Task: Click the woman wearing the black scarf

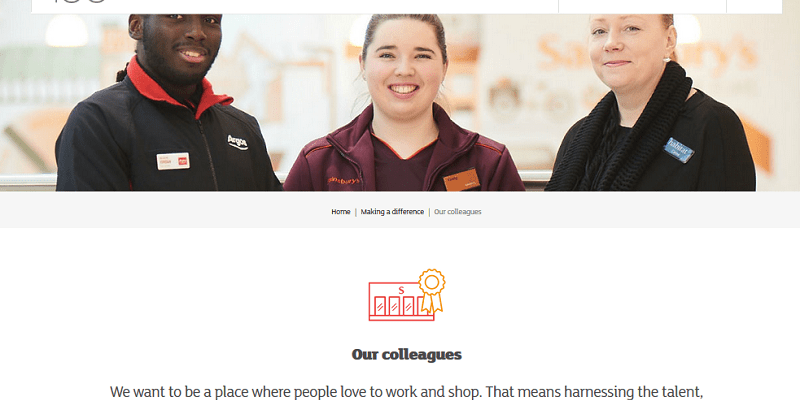Action: coord(650,102)
